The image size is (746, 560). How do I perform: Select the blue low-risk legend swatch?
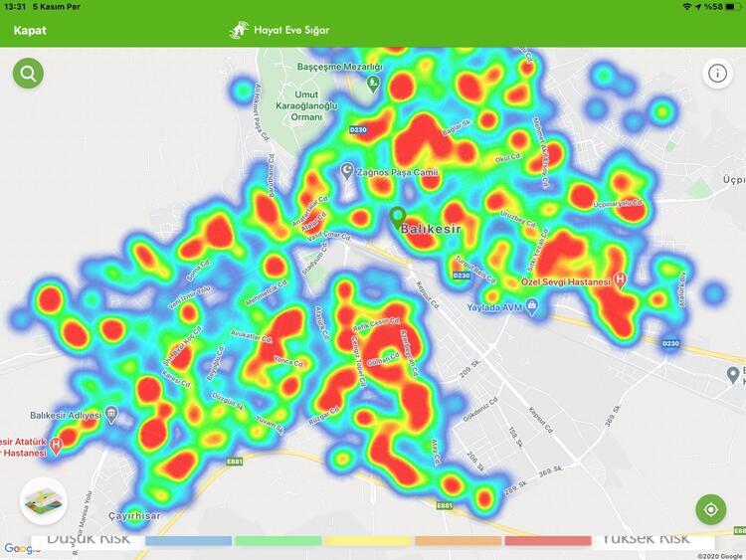[188, 540]
